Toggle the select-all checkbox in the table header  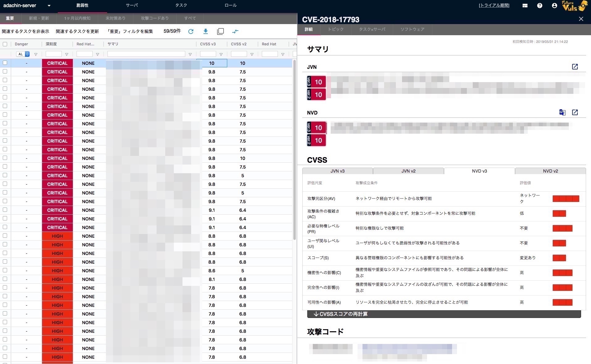coord(5,44)
